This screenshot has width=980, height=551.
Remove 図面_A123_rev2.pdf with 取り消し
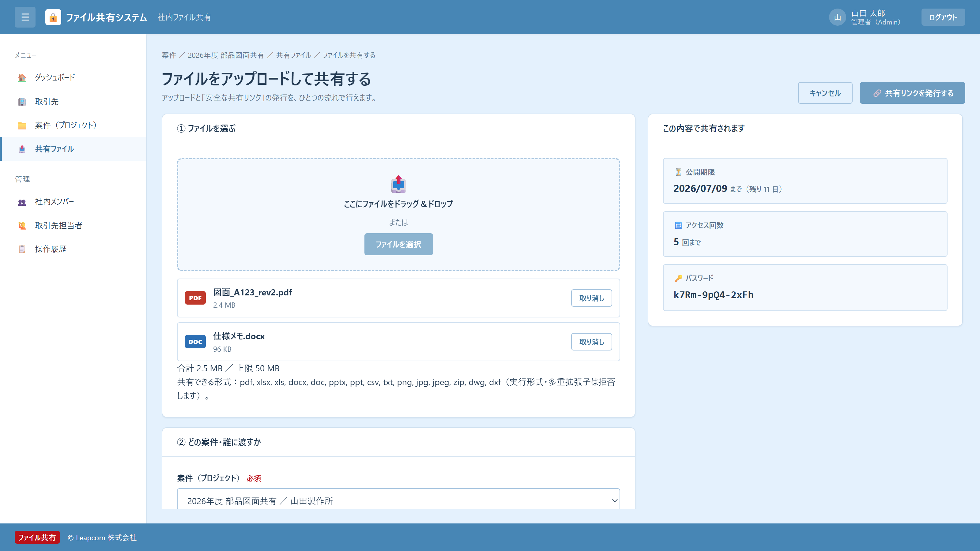click(591, 298)
